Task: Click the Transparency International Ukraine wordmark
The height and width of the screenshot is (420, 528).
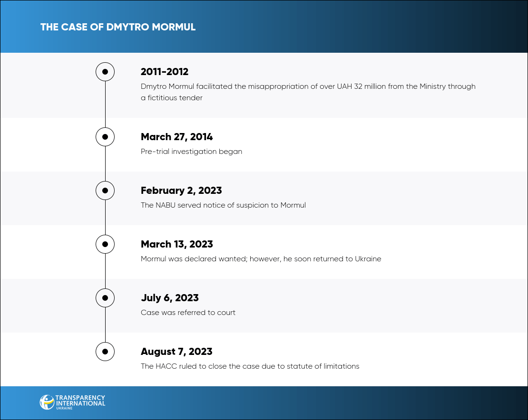Action: (80, 401)
